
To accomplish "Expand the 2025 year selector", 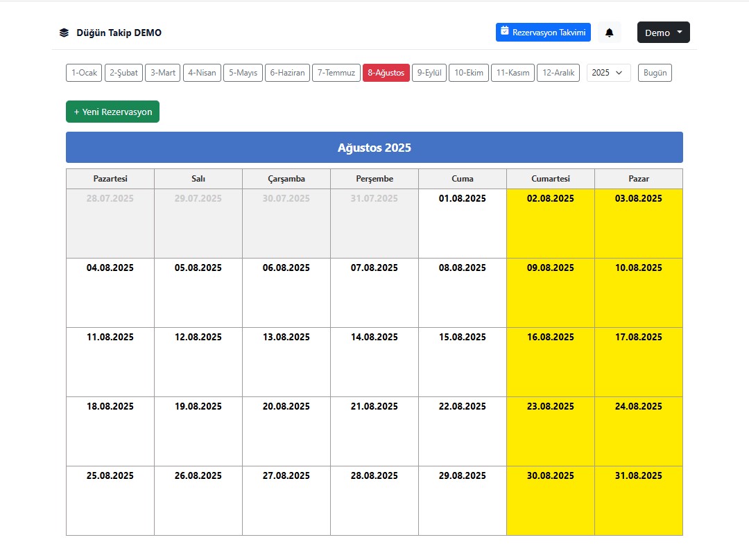I will click(x=608, y=73).
